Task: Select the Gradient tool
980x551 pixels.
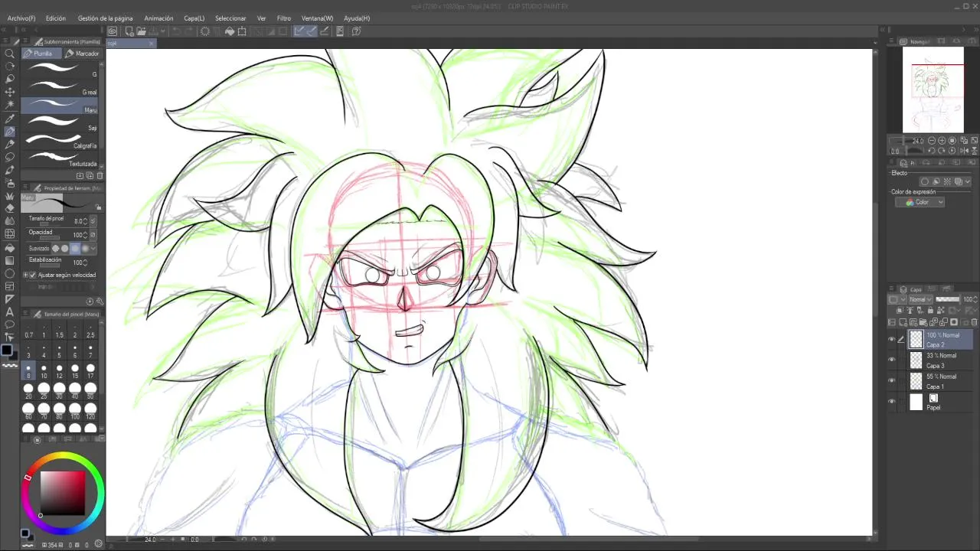Action: tap(10, 261)
